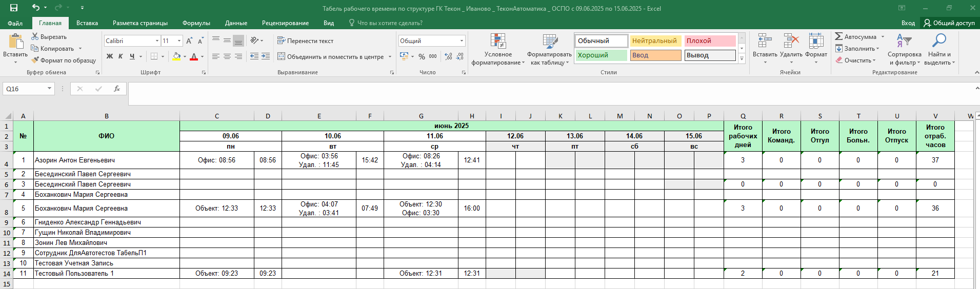980x289 pixels.
Task: Switch to the Page Layout tab
Action: 140,23
